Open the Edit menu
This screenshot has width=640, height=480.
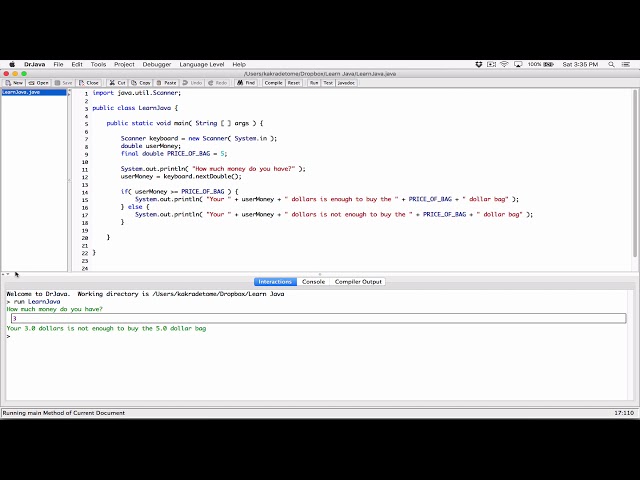click(77, 64)
